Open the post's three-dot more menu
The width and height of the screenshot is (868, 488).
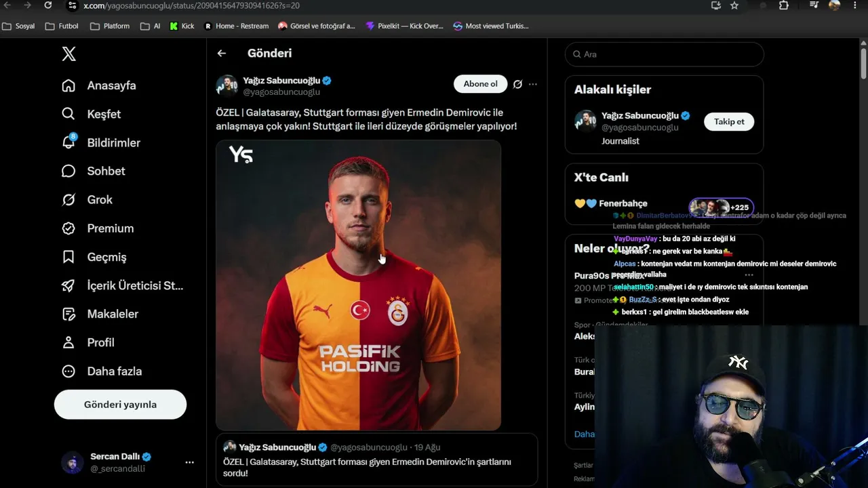click(x=533, y=84)
